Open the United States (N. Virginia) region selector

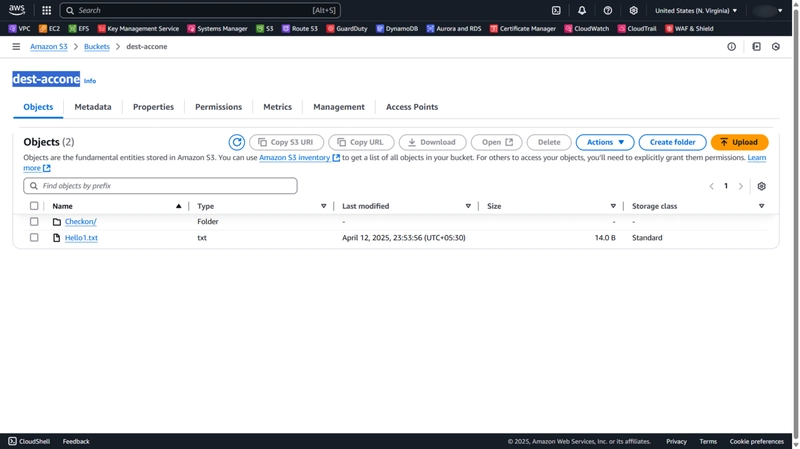[696, 10]
